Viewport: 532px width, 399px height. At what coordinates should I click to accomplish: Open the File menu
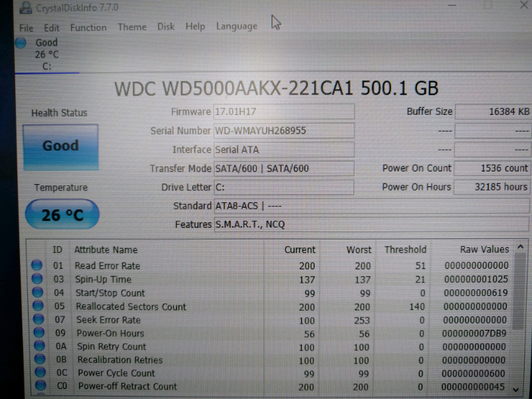26,28
